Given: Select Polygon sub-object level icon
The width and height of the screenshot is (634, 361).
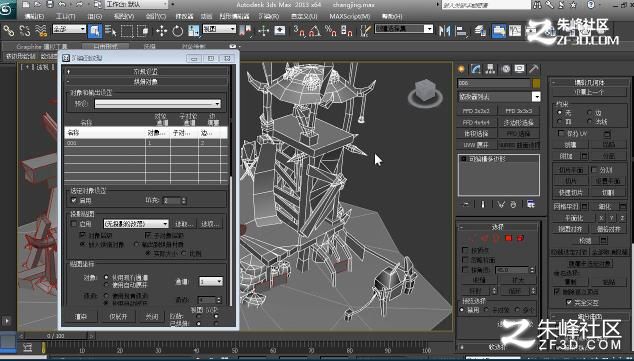Looking at the screenshot, I should [509, 238].
